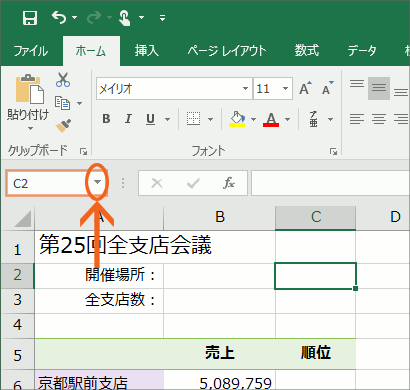Expand the font size dropdown arrow

(x=286, y=89)
